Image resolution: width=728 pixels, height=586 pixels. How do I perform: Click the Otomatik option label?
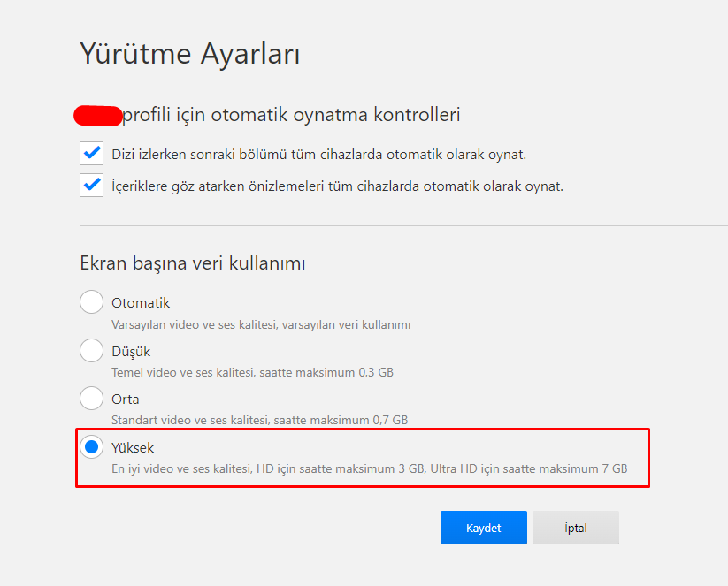(141, 303)
